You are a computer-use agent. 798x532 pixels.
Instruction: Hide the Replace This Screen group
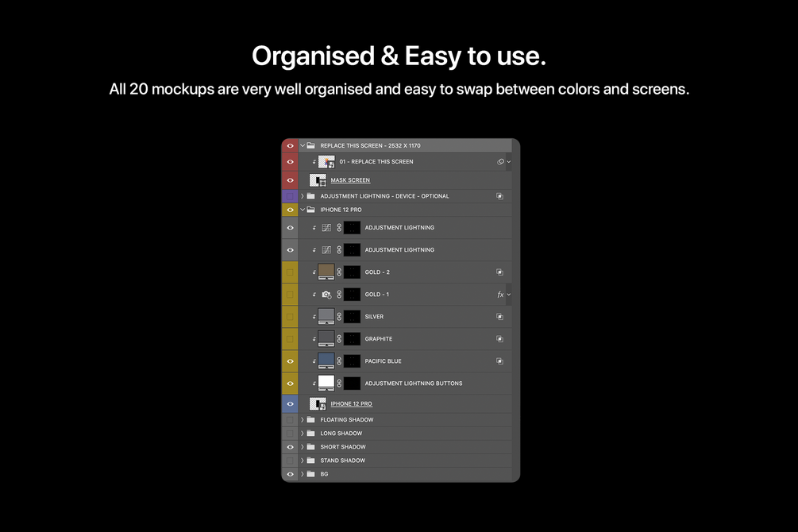[290, 145]
